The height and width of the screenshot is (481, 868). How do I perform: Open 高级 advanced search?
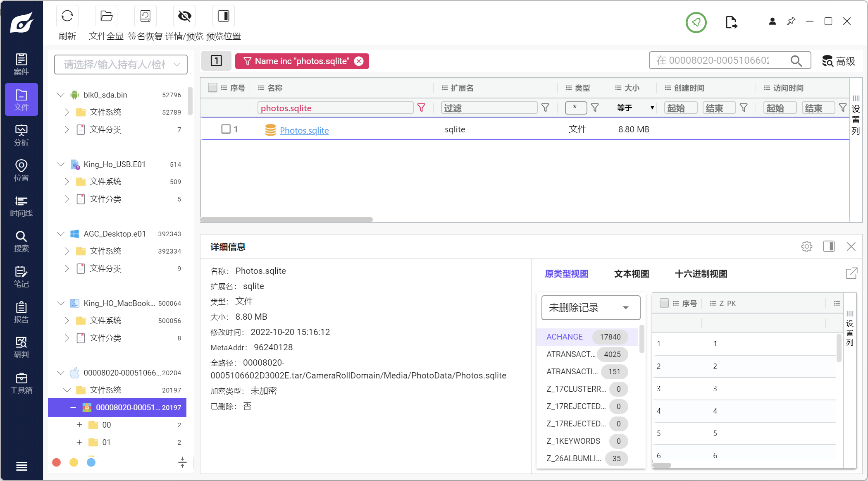[839, 61]
